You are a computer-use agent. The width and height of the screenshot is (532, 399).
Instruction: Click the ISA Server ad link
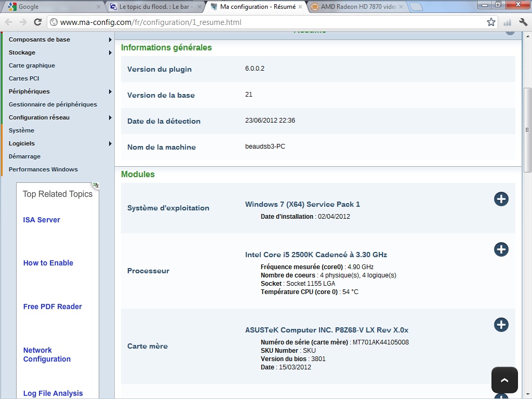[x=42, y=220]
